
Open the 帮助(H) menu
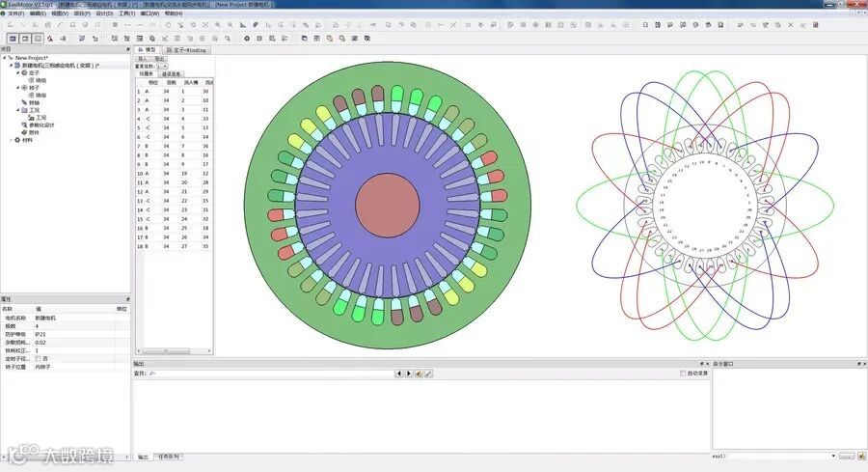pos(174,14)
